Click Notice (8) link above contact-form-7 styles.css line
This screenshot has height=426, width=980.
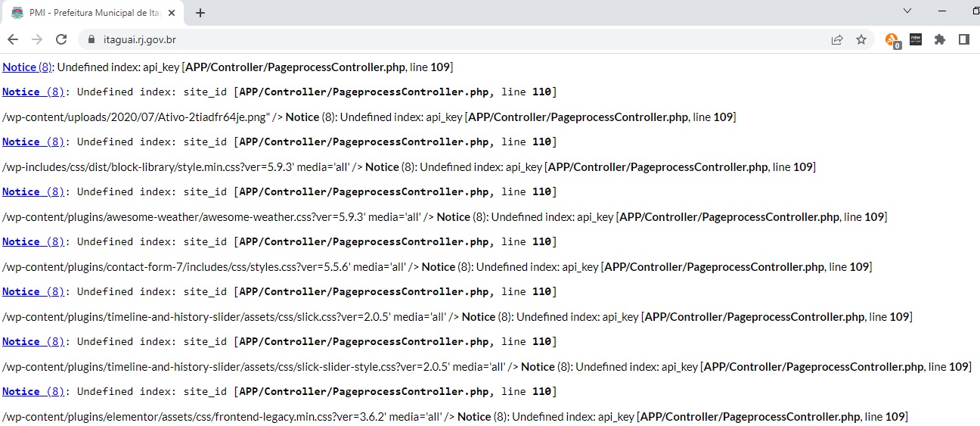33,241
